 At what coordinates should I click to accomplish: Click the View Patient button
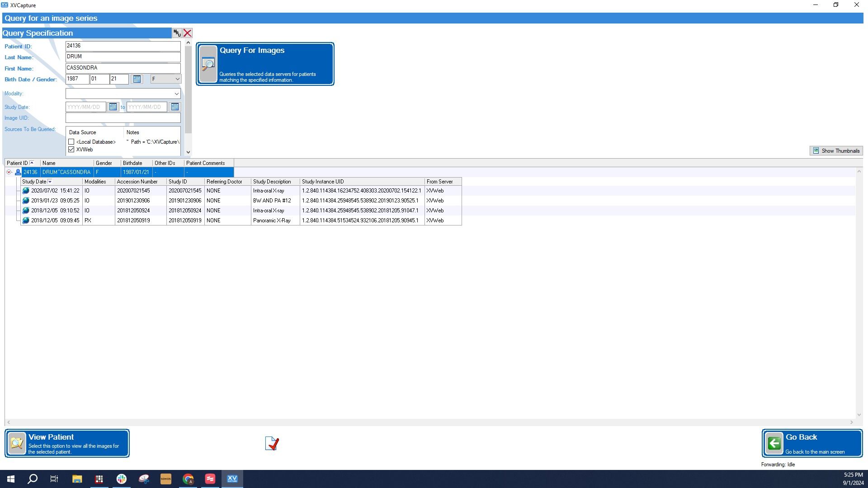pos(67,444)
